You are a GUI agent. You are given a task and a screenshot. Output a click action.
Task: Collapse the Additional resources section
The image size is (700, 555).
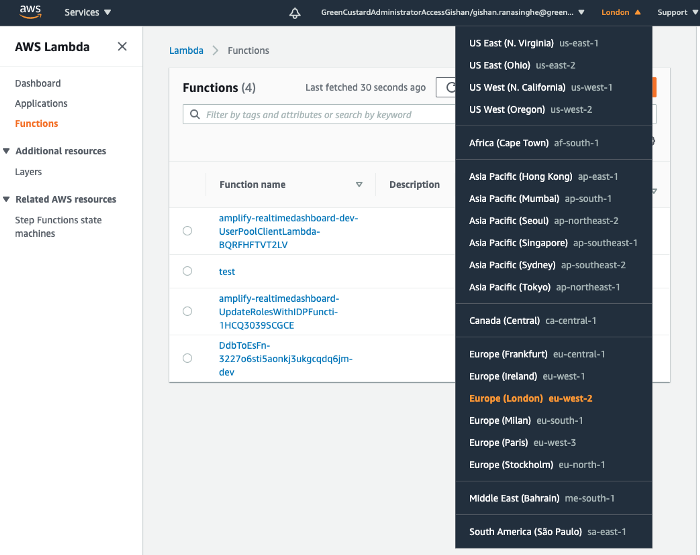[7, 151]
